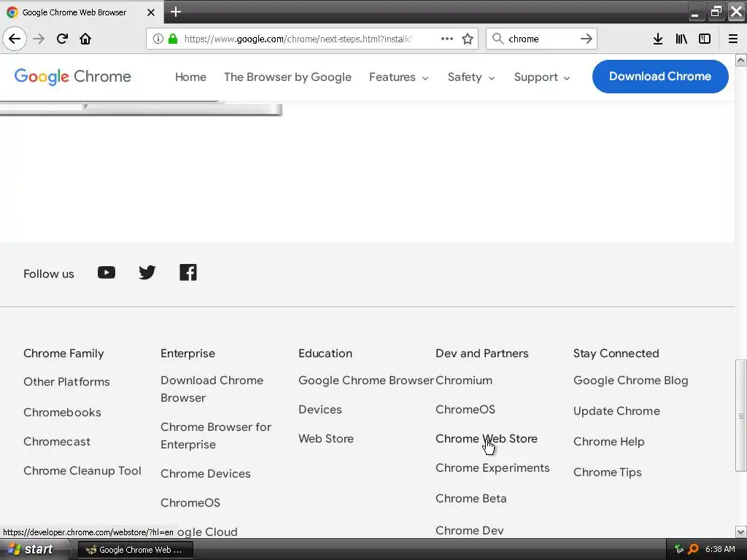Open Google Chrome Browser education link
747x560 pixels.
tap(366, 381)
